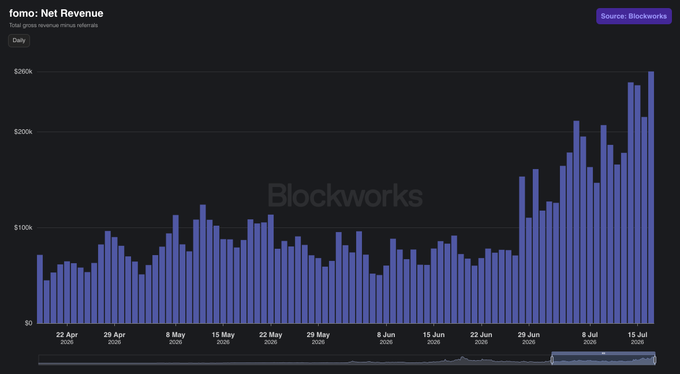The image size is (680, 374).
Task: Click the $0 y-axis label
Action: pyautogui.click(x=28, y=323)
